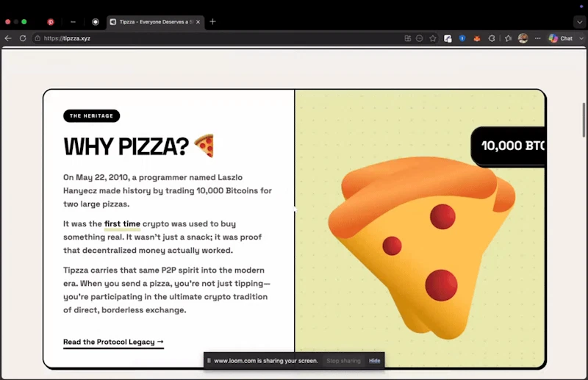Click the 10,000 BTC badge
Screen dimensions: 588x380
(x=508, y=146)
